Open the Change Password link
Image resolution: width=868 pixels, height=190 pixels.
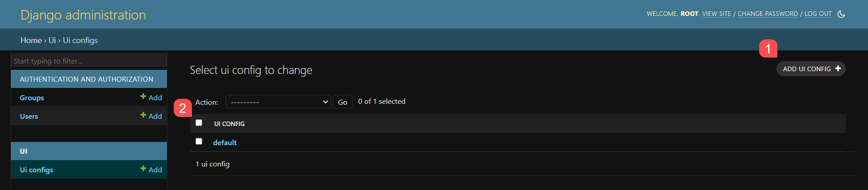pos(767,14)
